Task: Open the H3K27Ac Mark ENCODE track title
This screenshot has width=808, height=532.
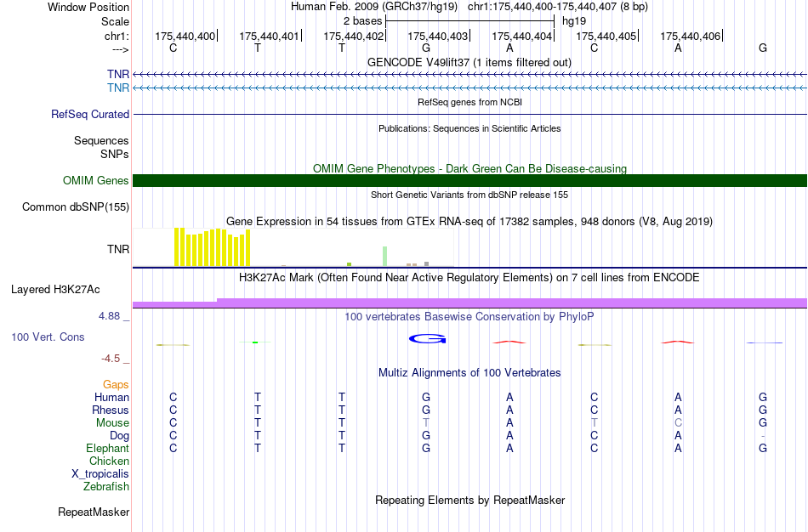Action: tap(469, 278)
